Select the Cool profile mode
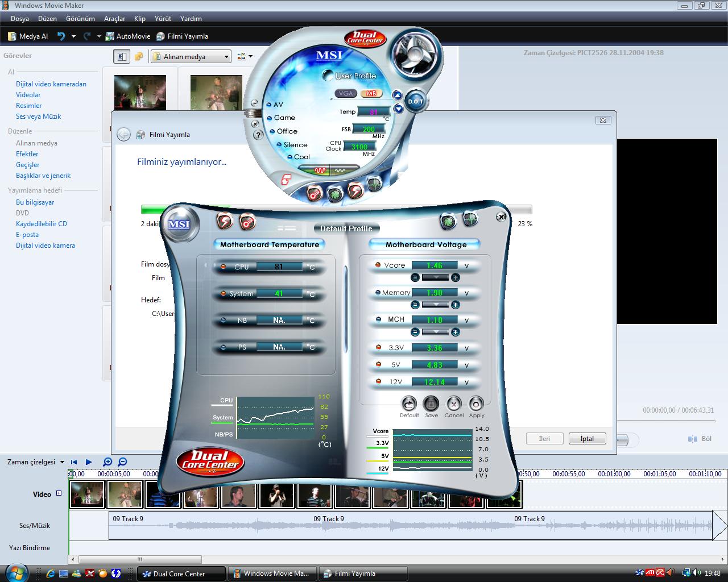 coord(299,157)
